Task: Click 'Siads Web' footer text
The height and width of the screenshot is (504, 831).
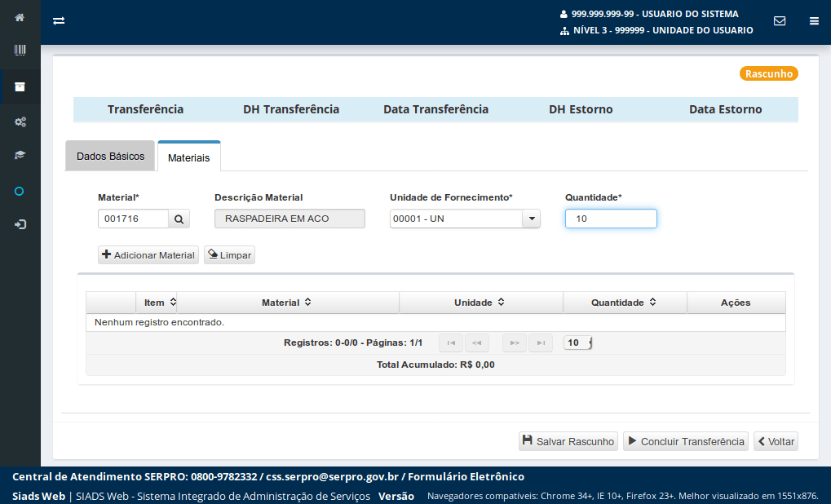Action: tap(38, 496)
